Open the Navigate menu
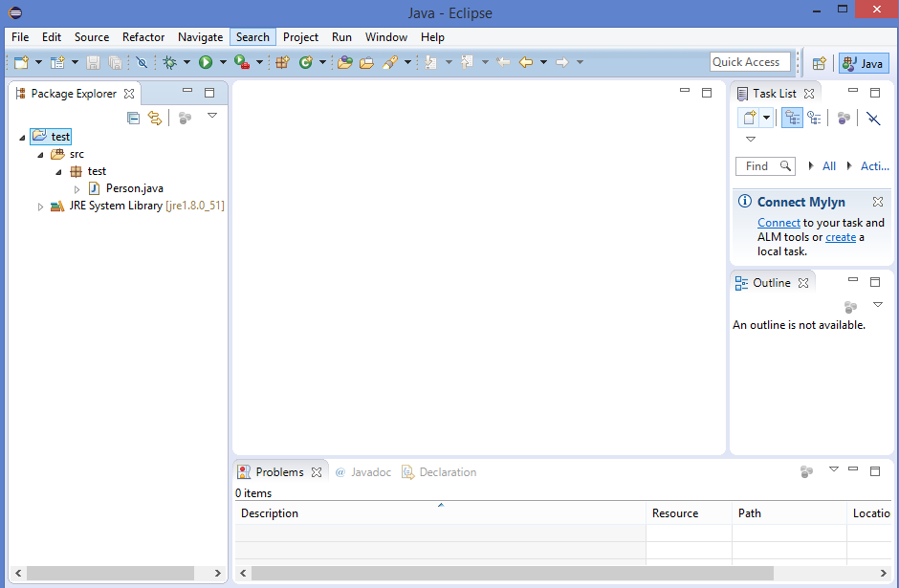Image resolution: width=899 pixels, height=588 pixels. pyautogui.click(x=200, y=37)
